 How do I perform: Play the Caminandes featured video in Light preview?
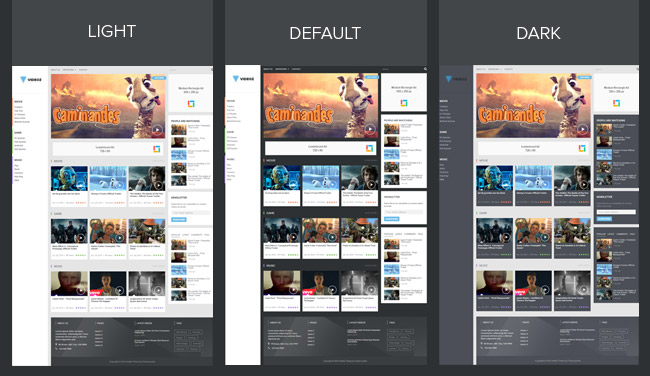tap(157, 130)
